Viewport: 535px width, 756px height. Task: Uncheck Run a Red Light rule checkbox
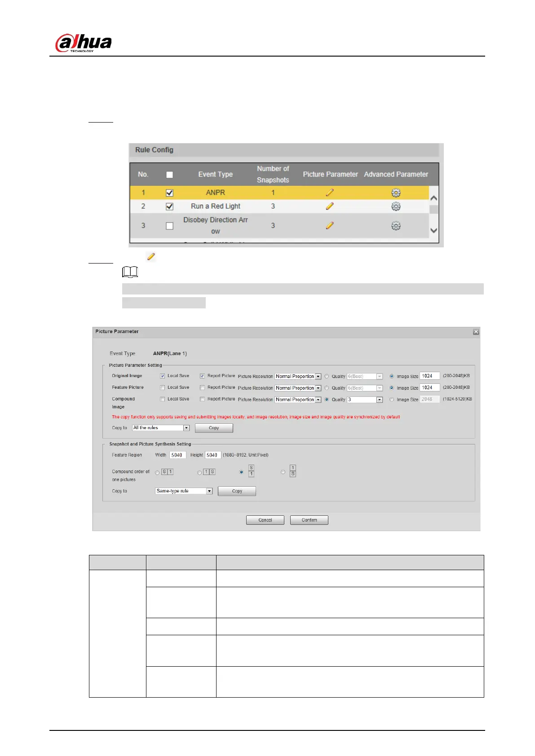pos(169,207)
